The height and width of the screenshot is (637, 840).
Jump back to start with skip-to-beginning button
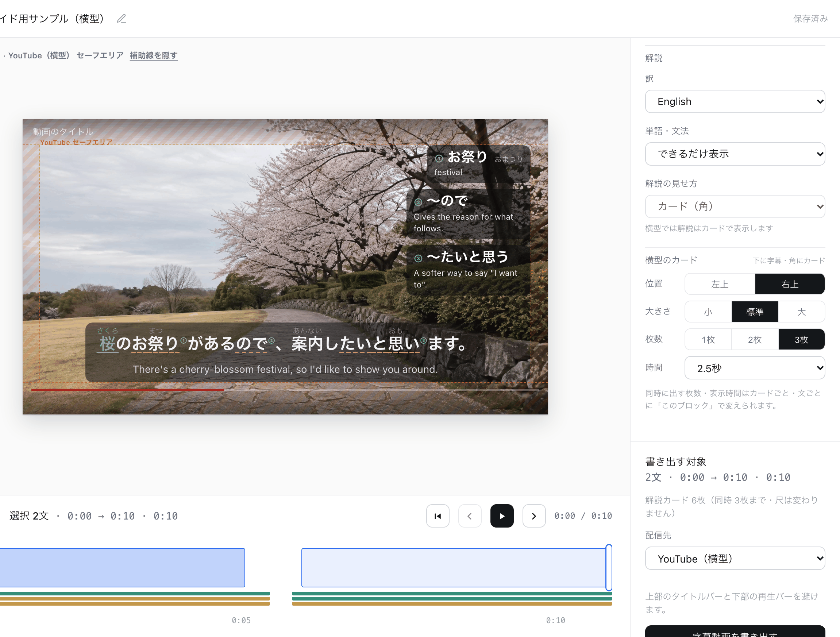[438, 516]
